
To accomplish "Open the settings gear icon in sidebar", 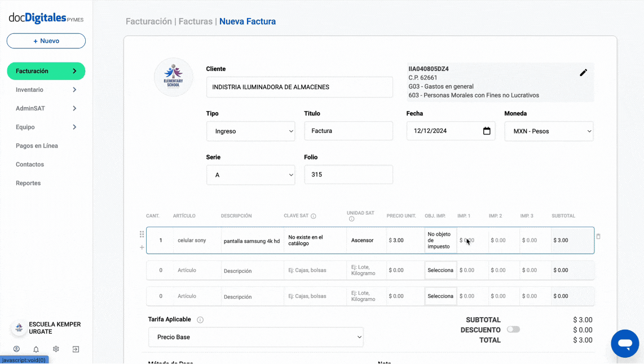I will tap(56, 349).
